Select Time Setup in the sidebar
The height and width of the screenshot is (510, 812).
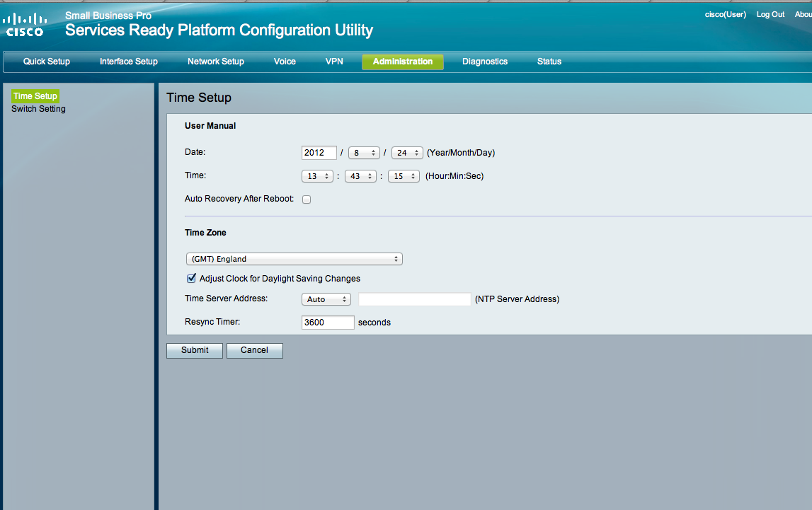(35, 96)
